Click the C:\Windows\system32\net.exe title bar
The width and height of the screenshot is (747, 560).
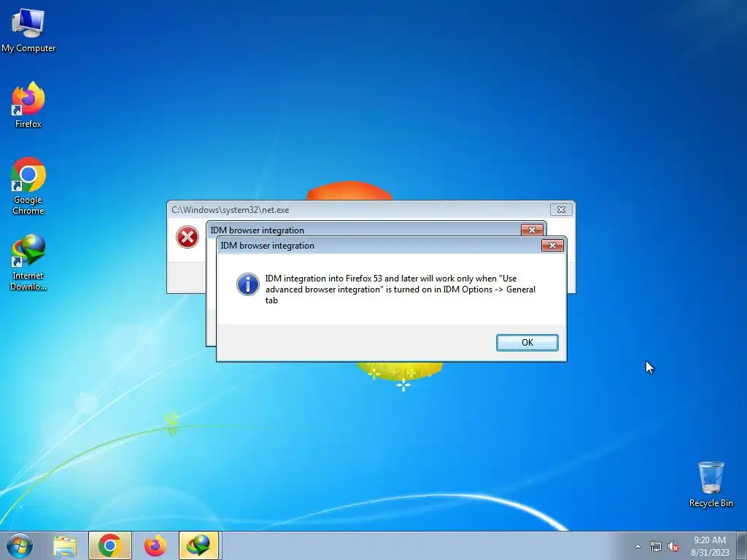tap(358, 209)
